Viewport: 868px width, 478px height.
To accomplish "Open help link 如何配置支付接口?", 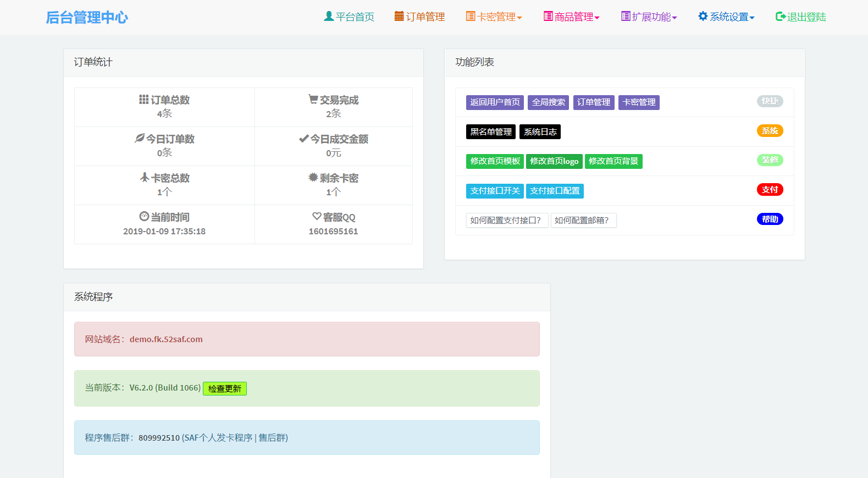I will pyautogui.click(x=507, y=221).
